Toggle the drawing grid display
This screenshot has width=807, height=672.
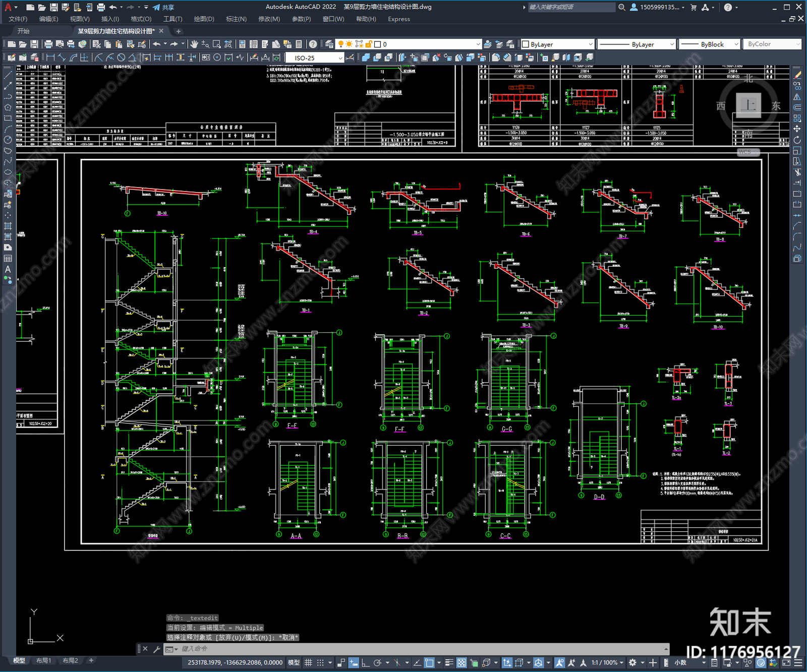pyautogui.click(x=308, y=662)
